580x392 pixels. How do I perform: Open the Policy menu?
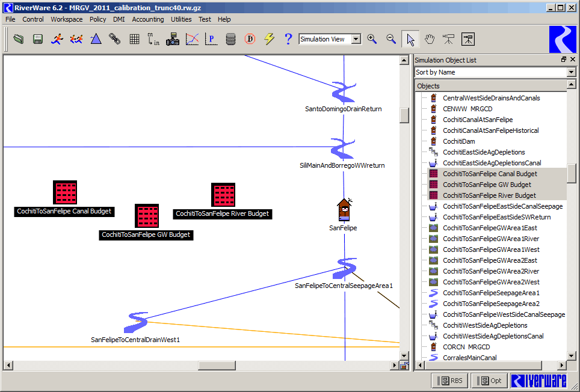pos(97,19)
